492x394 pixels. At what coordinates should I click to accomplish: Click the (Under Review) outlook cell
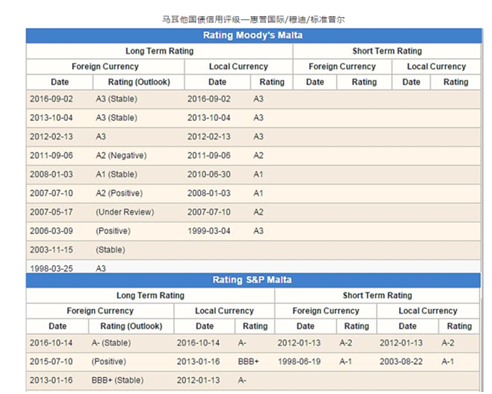[125, 212]
